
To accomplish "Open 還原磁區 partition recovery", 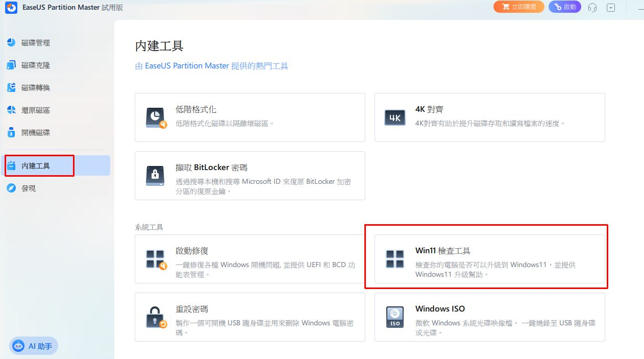I will 36,110.
